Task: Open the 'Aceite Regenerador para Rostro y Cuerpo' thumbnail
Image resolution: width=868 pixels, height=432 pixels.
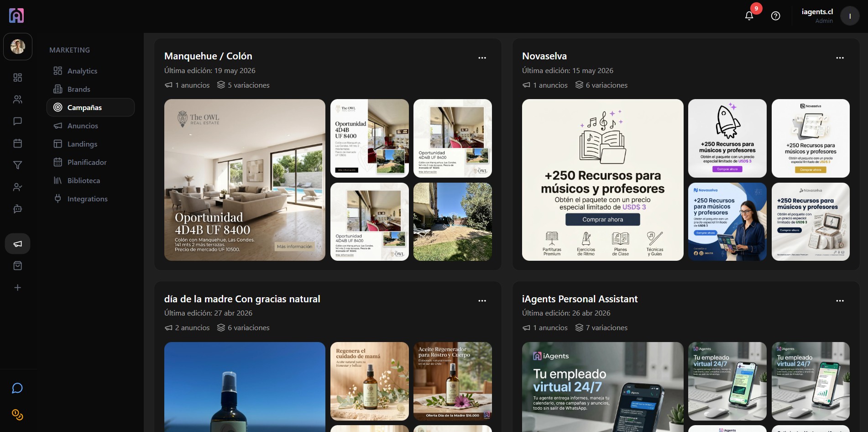Action: pos(453,381)
